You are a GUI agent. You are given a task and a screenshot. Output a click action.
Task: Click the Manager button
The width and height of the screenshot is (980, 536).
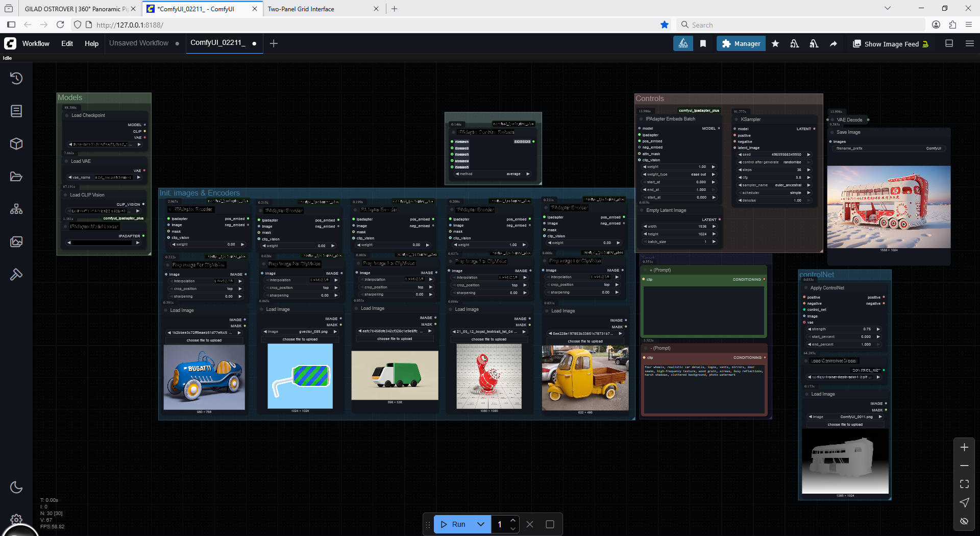741,44
